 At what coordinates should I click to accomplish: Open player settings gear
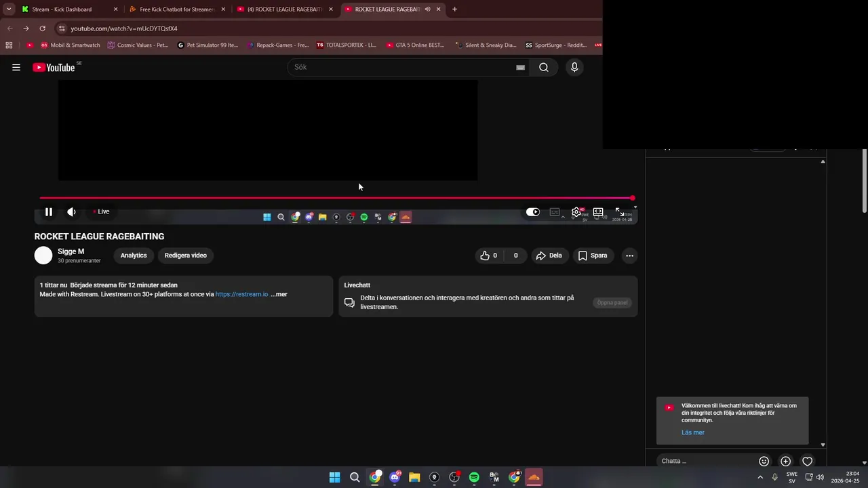coord(576,211)
